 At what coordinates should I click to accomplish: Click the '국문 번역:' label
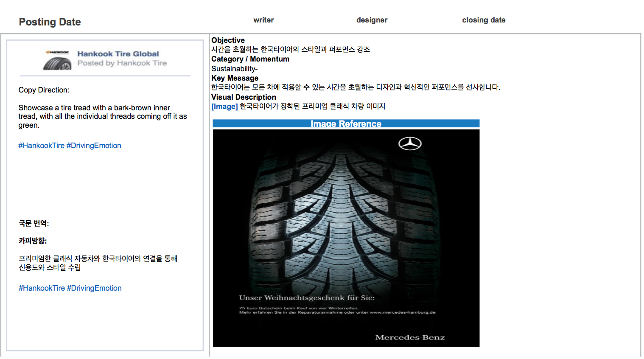coord(34,224)
